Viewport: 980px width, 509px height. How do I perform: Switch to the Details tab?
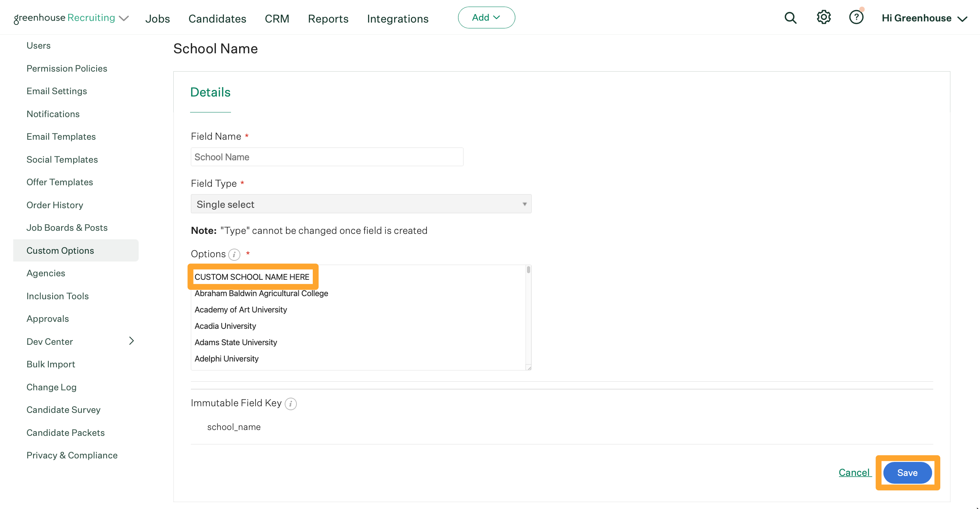coord(210,92)
